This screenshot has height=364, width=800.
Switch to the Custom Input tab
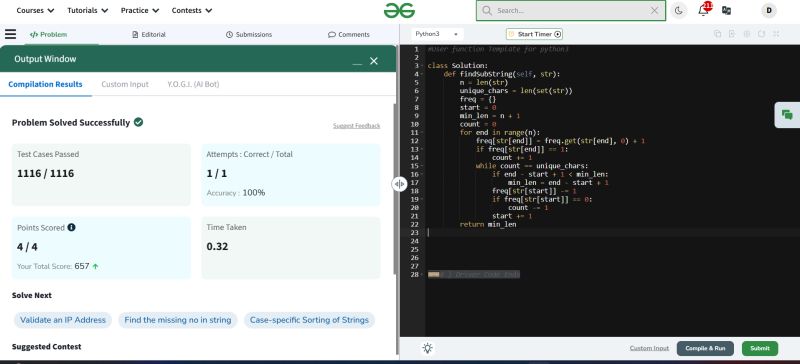(125, 84)
